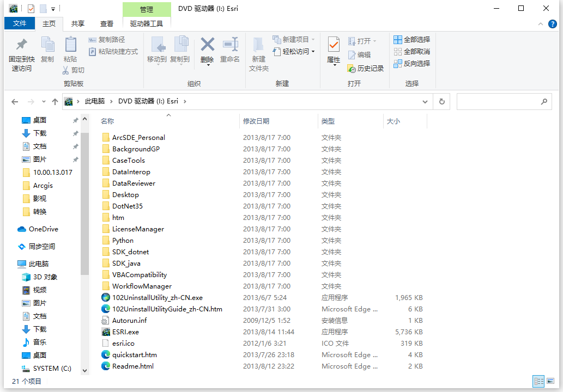Sort by Size (大小) column header
Viewport: 563px width, 392px height.
pos(394,121)
